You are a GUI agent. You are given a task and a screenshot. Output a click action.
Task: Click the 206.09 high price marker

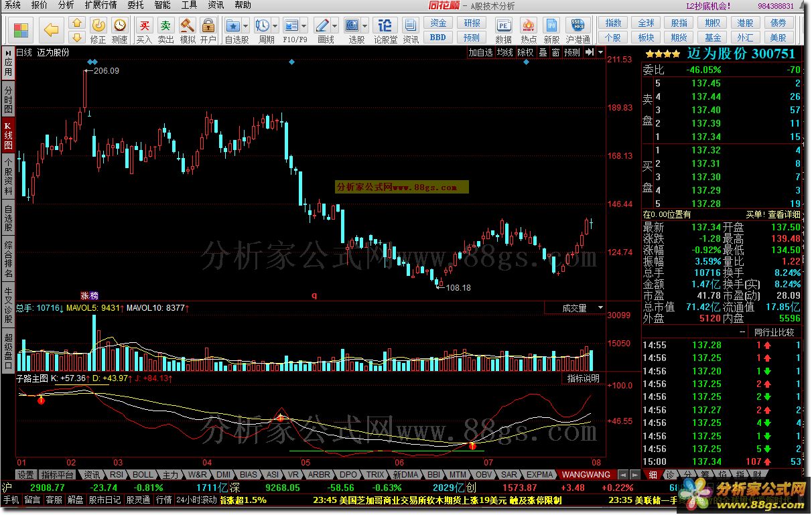(107, 70)
